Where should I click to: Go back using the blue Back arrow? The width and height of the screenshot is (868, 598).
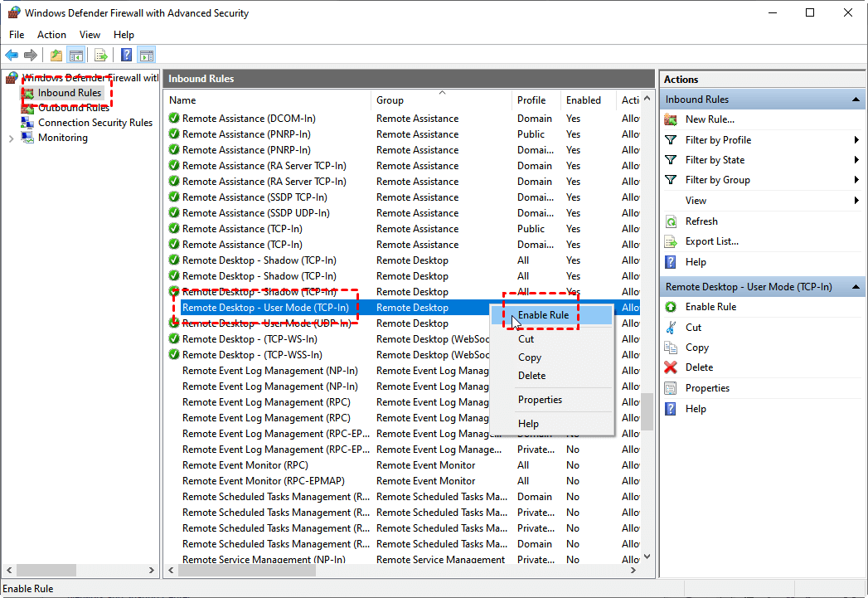click(x=12, y=55)
